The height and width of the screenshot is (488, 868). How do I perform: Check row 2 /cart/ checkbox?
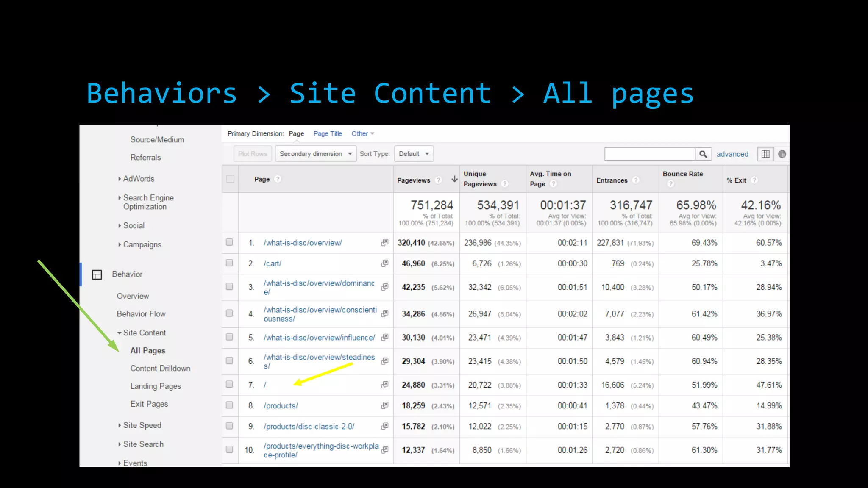(229, 263)
